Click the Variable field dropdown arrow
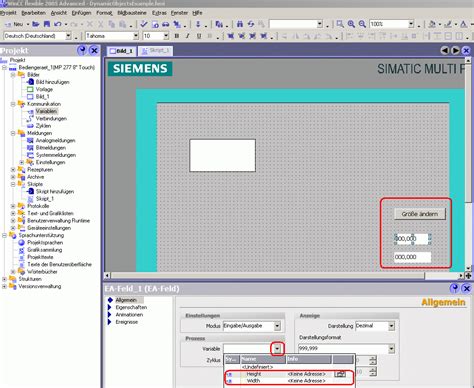Image resolution: width=474 pixels, height=388 pixels. (277, 349)
